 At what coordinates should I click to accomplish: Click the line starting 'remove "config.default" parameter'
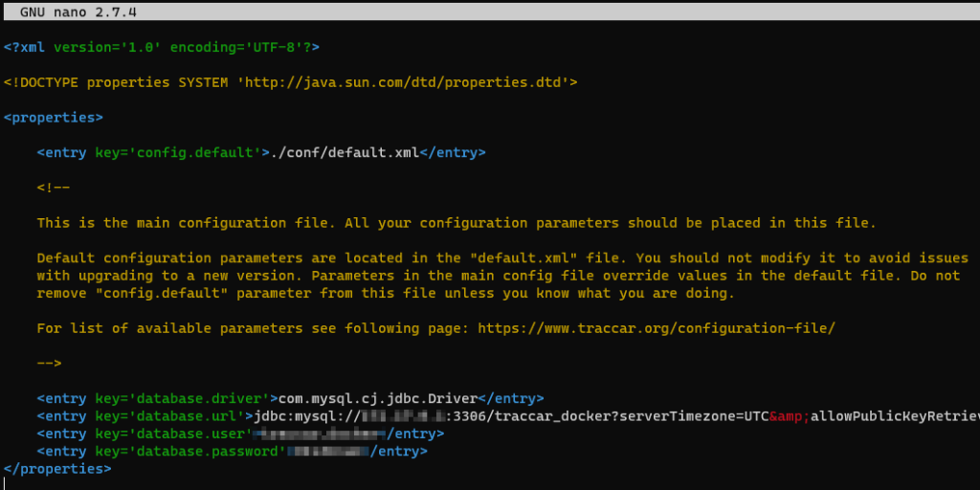click(x=387, y=293)
